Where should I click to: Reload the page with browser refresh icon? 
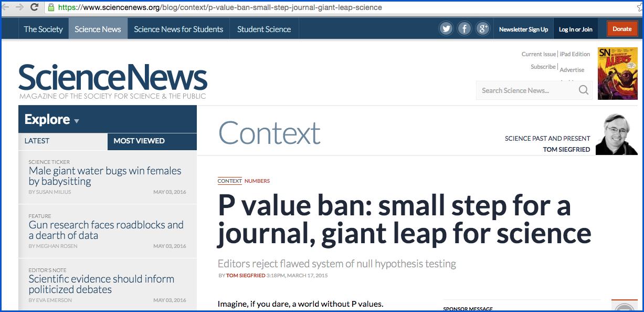click(34, 7)
